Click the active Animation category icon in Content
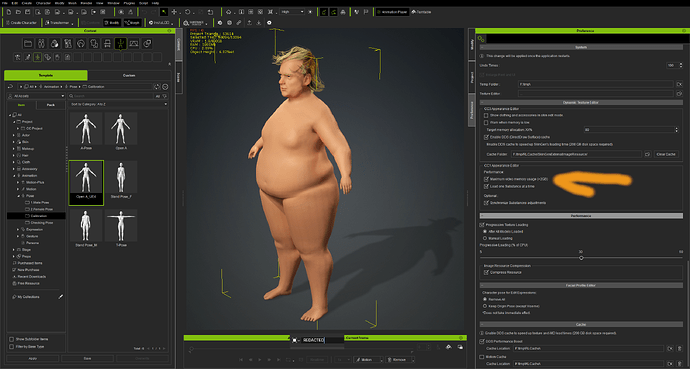This screenshot has width=690, height=369. point(121,43)
